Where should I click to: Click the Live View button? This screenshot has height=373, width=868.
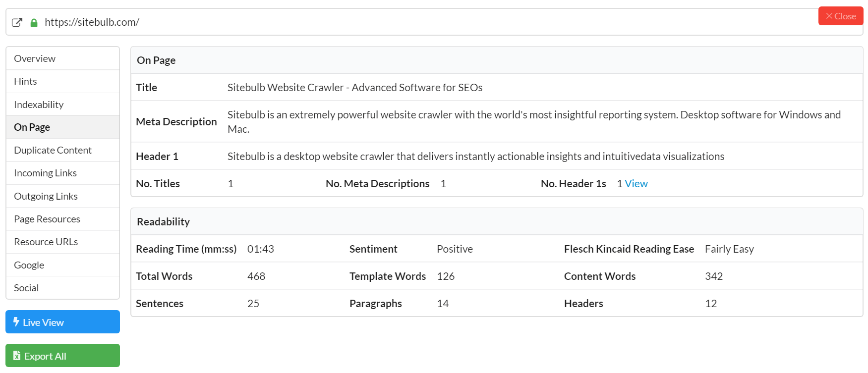(x=62, y=322)
